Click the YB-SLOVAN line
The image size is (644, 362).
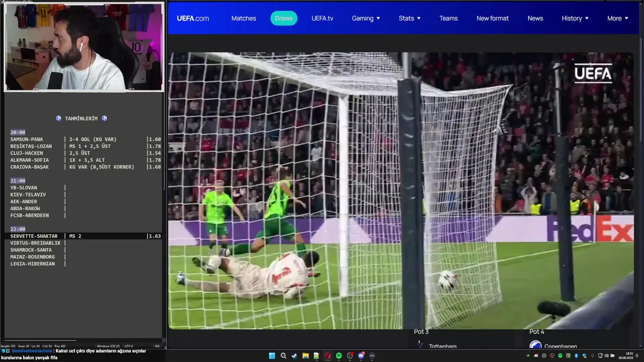pyautogui.click(x=38, y=188)
